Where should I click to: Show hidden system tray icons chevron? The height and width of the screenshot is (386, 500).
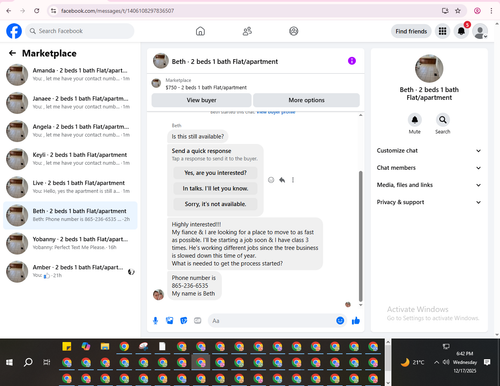[436, 362]
